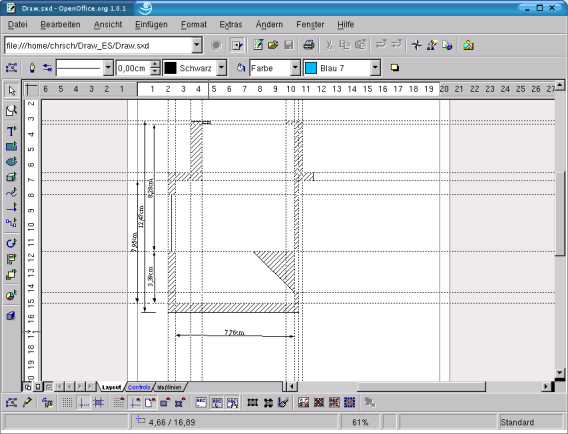Select the Ellipse tool
Screen dimensions: 568x434
point(12,162)
